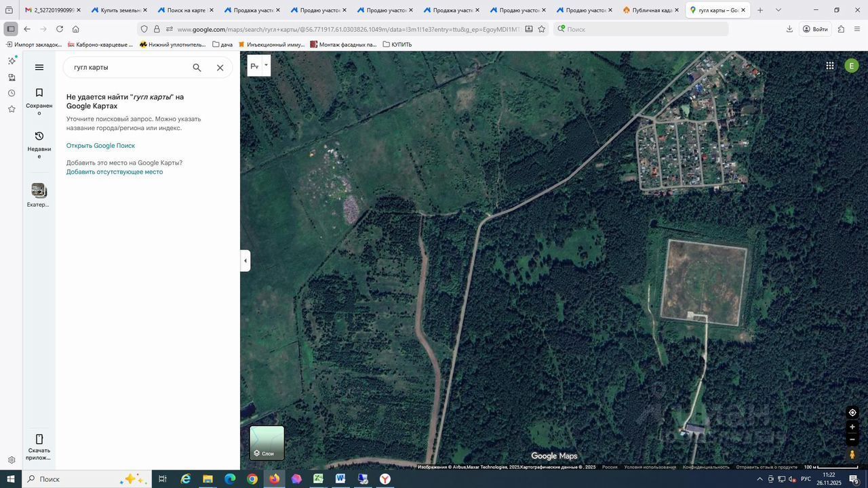Open the 'Импорт закладок' bookmark
Screen dimensions: 868x488
[33, 45]
